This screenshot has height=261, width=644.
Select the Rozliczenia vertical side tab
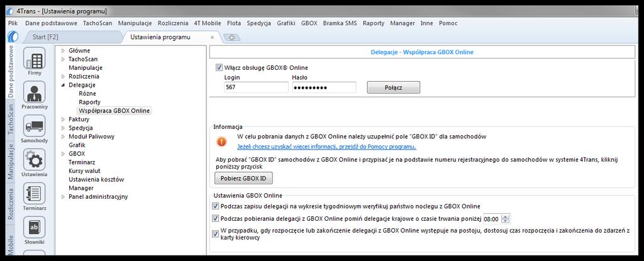11,204
